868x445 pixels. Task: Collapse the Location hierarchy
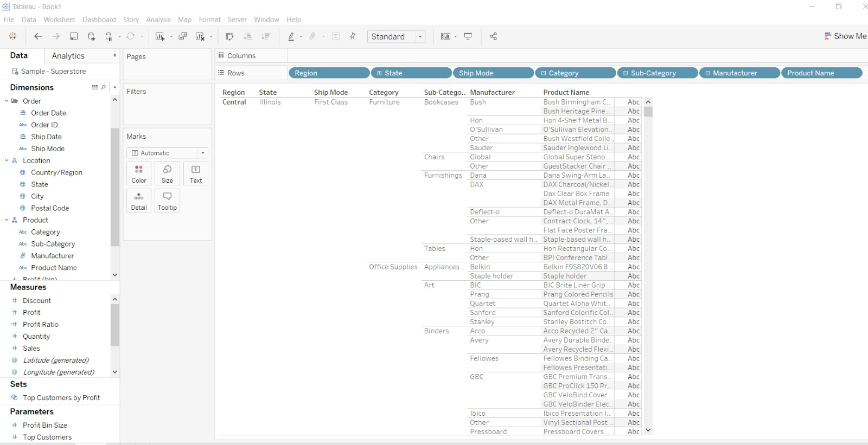click(7, 160)
